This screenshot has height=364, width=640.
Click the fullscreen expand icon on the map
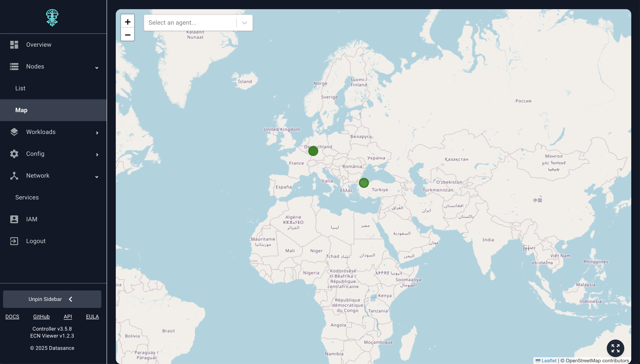[x=615, y=348]
